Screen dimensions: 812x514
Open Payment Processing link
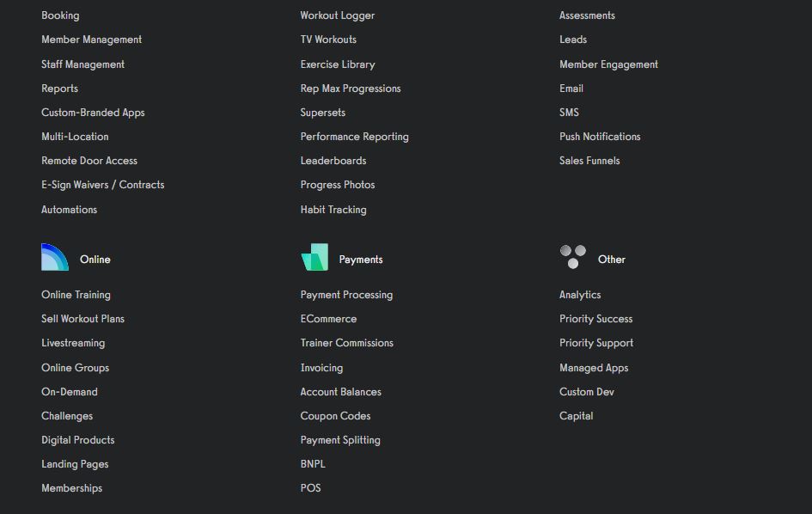[x=346, y=295]
